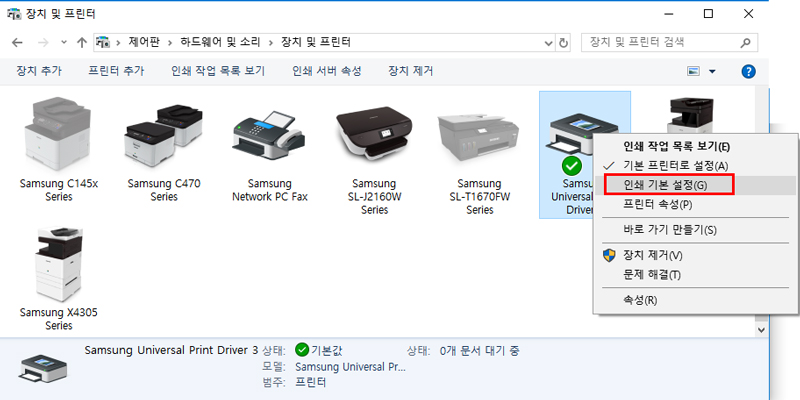Select the Samsung C145x Series printer icon
This screenshot has height=400, width=800.
click(x=59, y=134)
